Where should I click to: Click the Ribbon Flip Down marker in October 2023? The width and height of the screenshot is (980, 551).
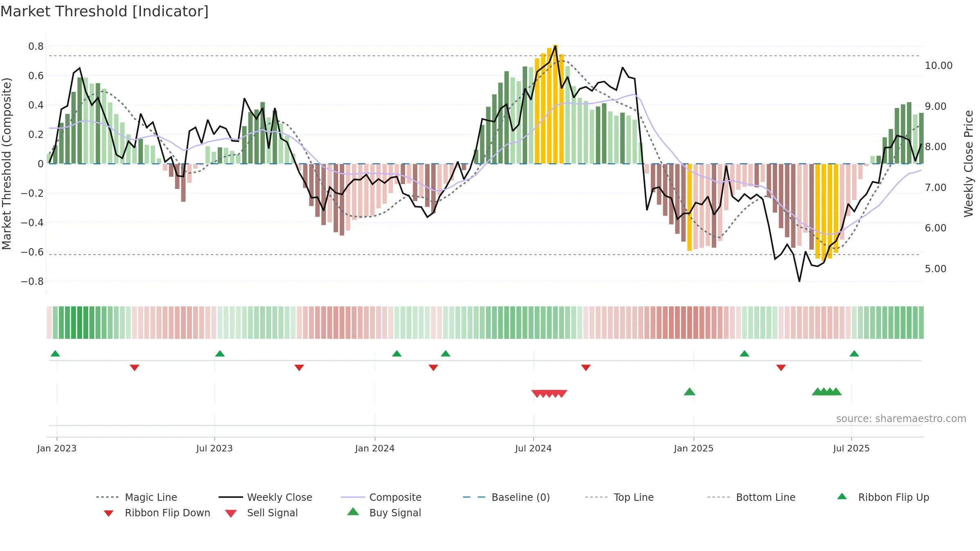click(299, 368)
